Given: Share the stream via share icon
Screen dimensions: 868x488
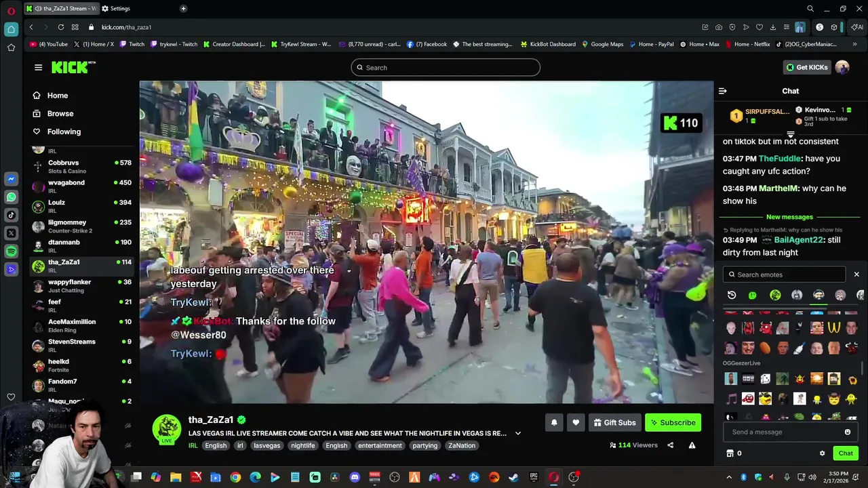Looking at the screenshot, I should pos(671,445).
